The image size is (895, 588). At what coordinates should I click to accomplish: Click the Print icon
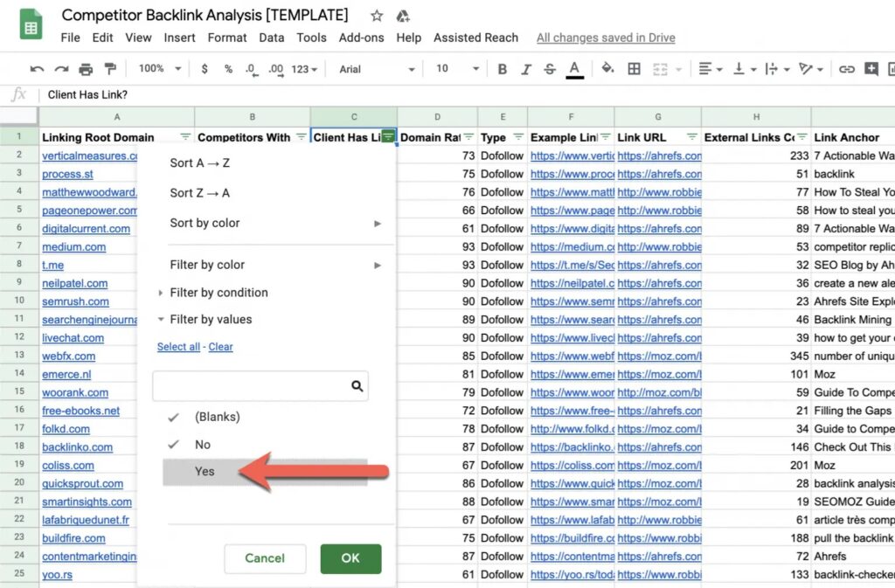pos(86,69)
